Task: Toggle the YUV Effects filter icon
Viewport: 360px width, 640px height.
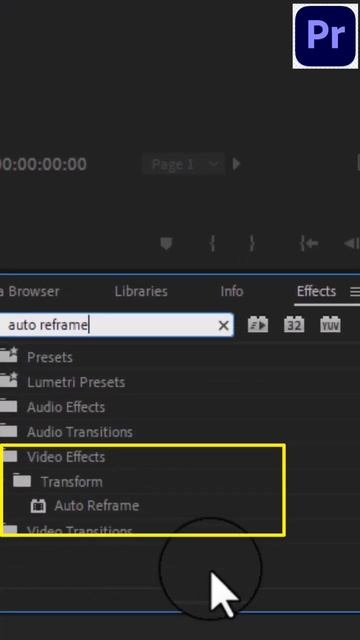Action: (330, 325)
